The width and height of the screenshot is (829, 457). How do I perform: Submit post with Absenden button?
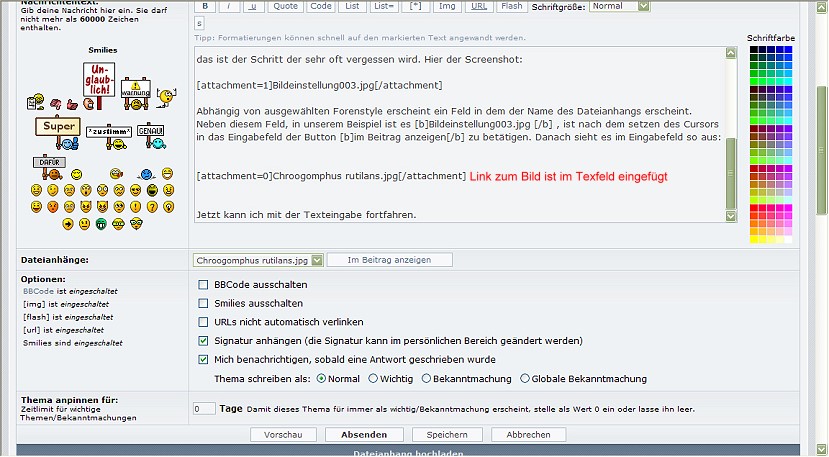coord(364,435)
